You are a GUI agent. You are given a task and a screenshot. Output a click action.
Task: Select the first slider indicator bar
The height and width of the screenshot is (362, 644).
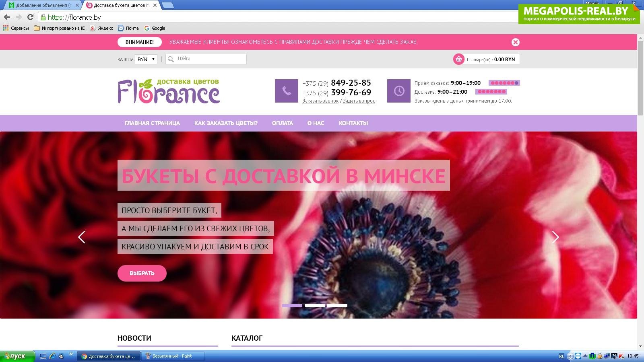(292, 306)
